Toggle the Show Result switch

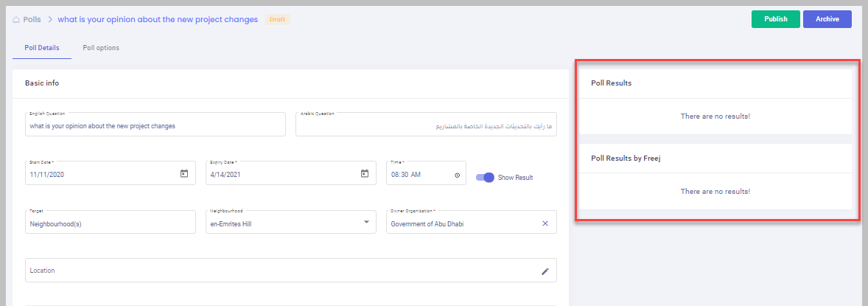[x=485, y=177]
